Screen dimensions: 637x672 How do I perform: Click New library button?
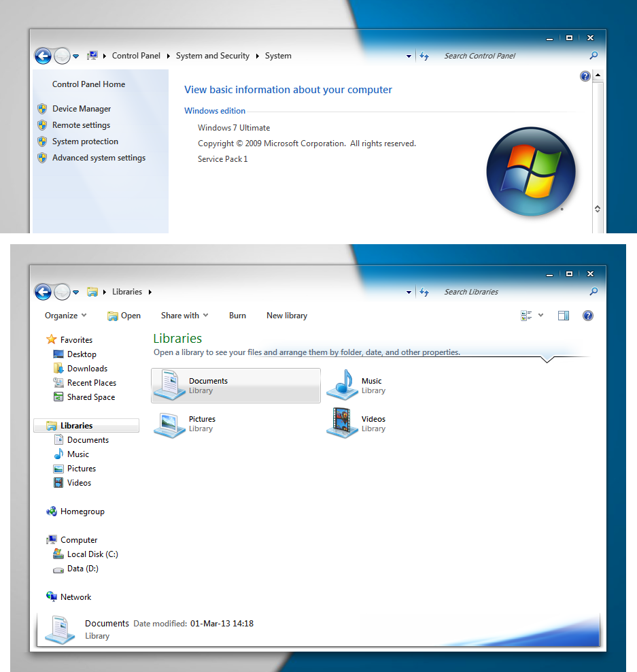pos(287,316)
